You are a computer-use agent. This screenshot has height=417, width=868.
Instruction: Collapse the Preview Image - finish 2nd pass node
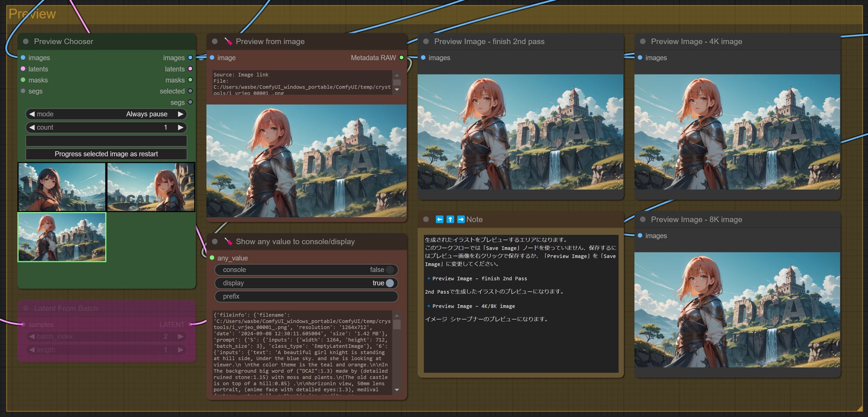coord(426,42)
